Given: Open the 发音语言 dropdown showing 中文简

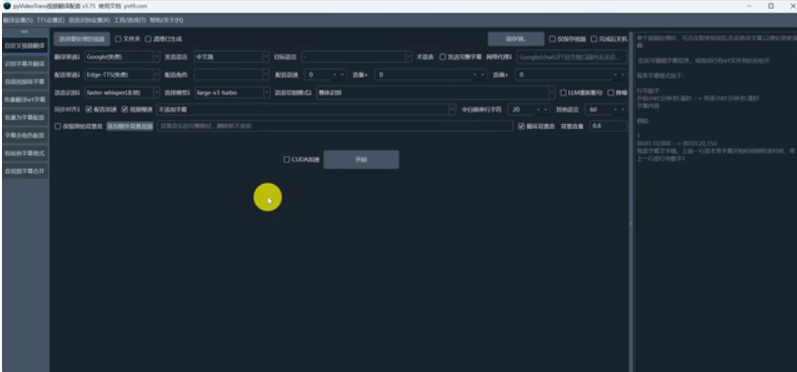Looking at the screenshot, I should [x=231, y=57].
